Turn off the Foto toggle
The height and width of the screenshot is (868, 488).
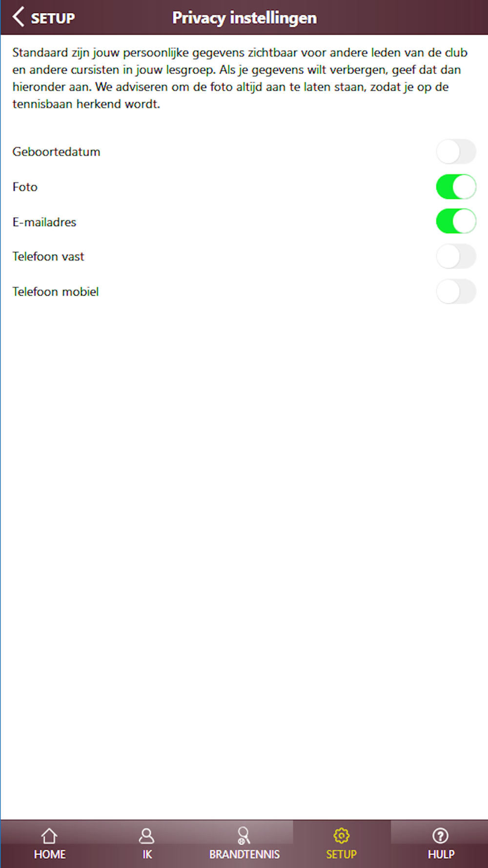point(456,187)
